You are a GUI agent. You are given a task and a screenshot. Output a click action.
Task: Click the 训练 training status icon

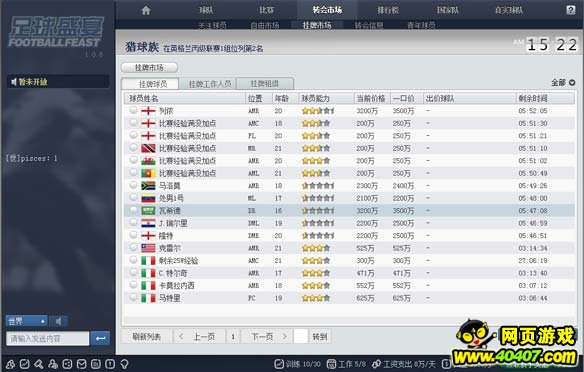click(x=279, y=364)
